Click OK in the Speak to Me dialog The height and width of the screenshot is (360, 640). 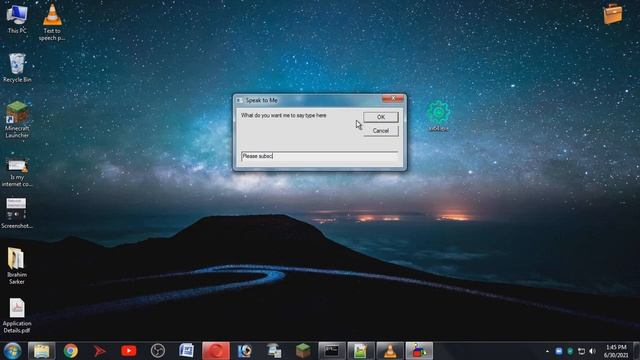[x=380, y=117]
